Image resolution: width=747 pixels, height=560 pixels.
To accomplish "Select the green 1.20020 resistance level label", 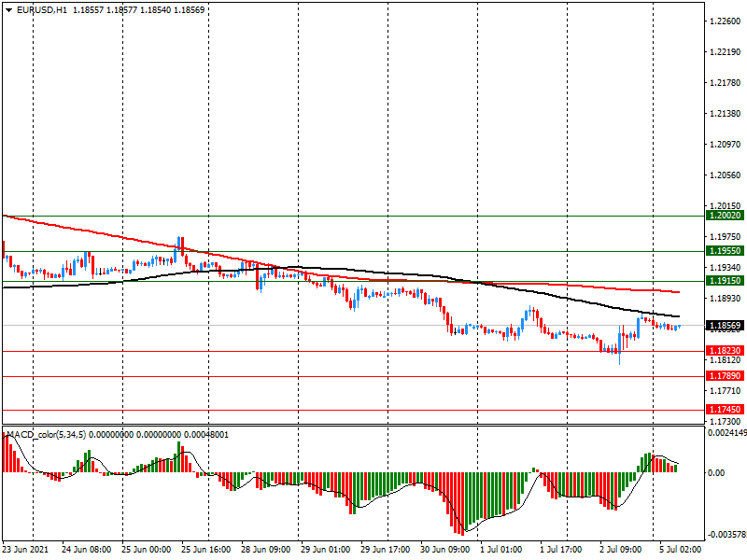I will click(x=725, y=215).
